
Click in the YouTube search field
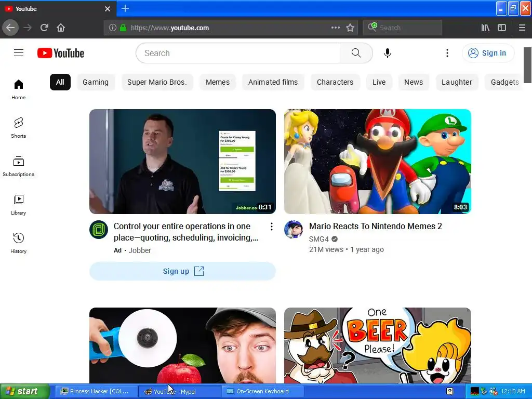tap(238, 53)
